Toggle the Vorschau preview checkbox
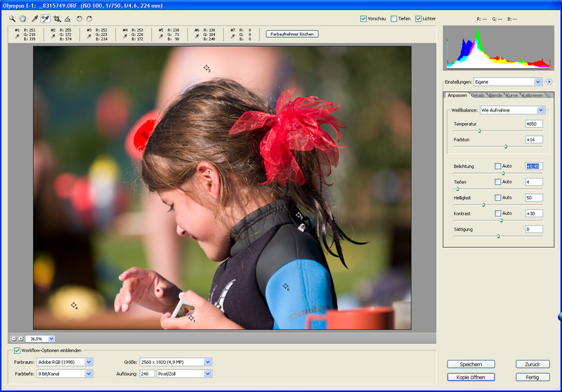 363,18
